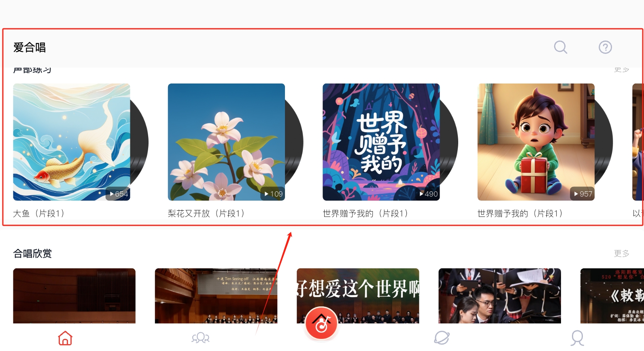Open search with the magnifier icon
The height and width of the screenshot is (351, 644).
point(561,47)
